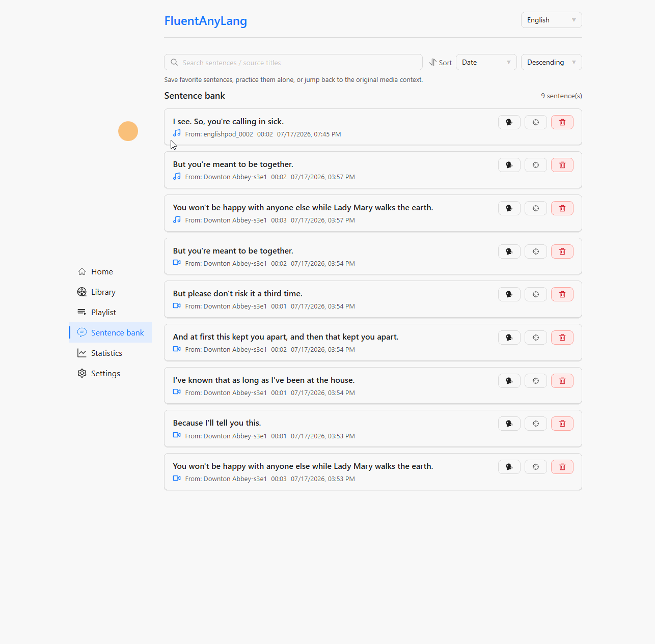Click the locate target icon for "And at first this kept you apart"
This screenshot has width=655, height=644.
tap(536, 338)
